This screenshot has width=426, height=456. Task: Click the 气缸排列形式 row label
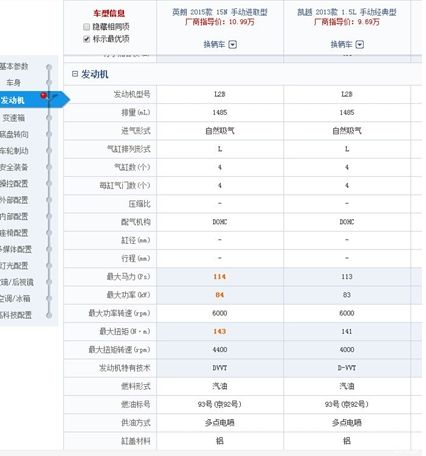[x=129, y=149]
